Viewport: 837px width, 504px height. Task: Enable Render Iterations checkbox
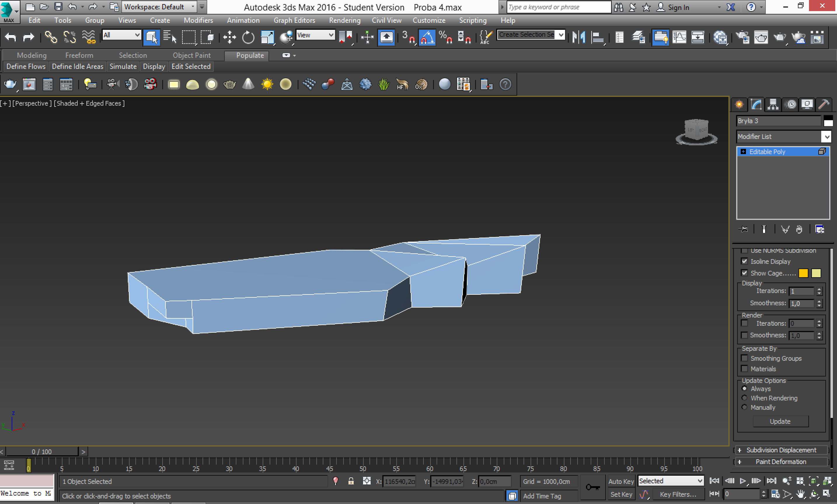pyautogui.click(x=744, y=323)
